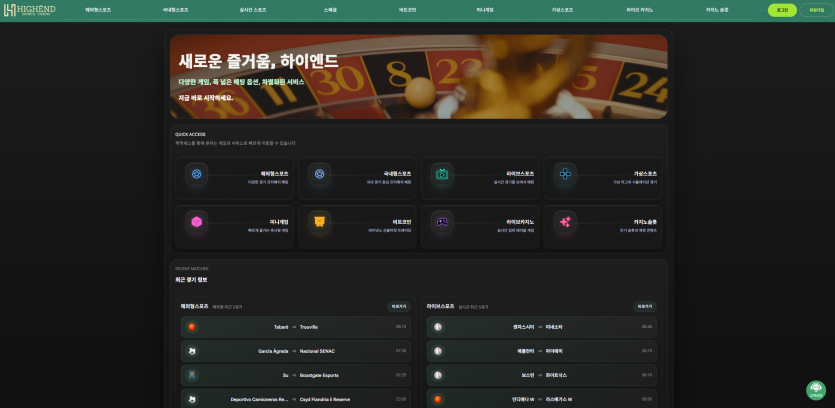Open the 해외형스포츠 quick access icon
Viewport: 835px width, 408px height.
(x=197, y=174)
